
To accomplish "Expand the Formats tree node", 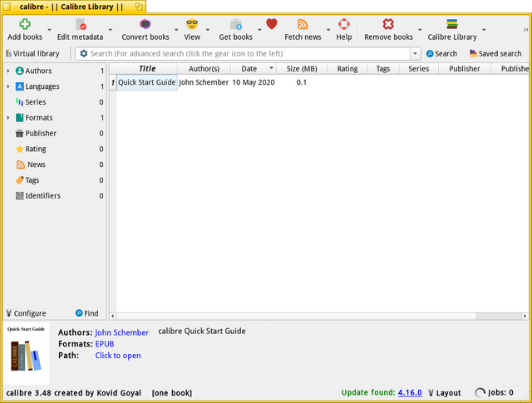I will 8,117.
